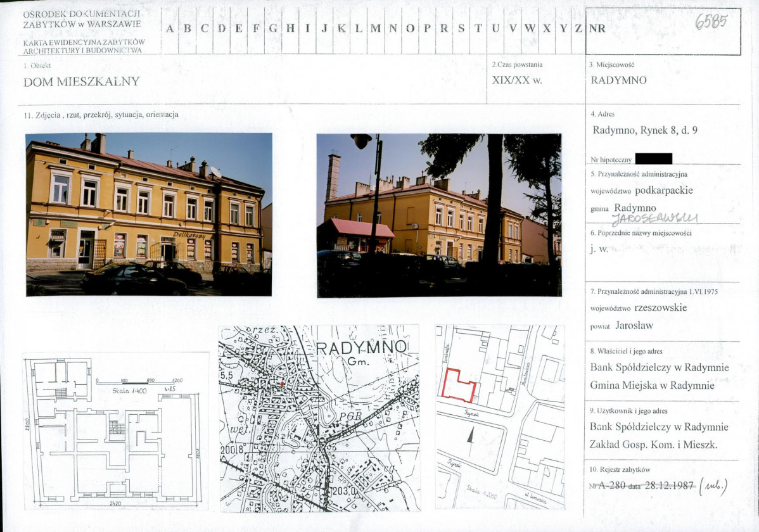The width and height of the screenshot is (759, 532).
Task: Click the black redacted box beside Nr hipoteczny
Action: pos(653,159)
